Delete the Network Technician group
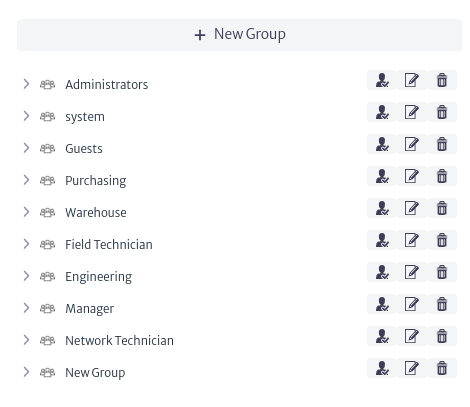 click(x=442, y=336)
